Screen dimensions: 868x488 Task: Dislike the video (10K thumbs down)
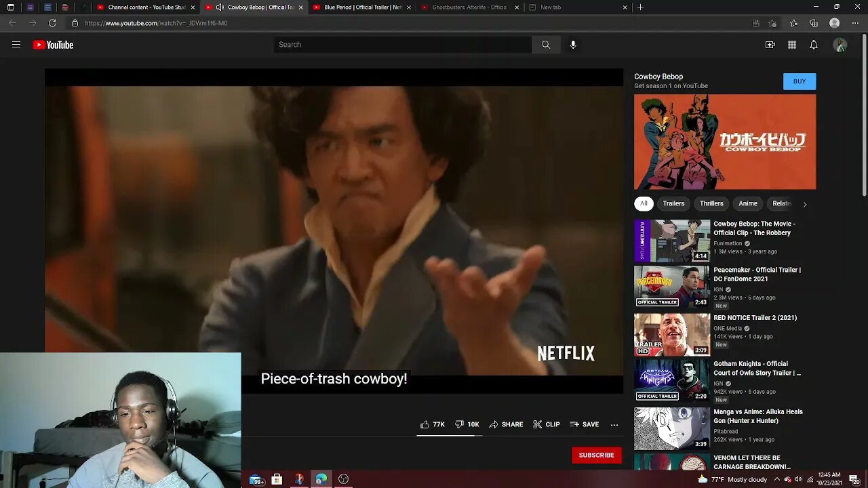467,424
